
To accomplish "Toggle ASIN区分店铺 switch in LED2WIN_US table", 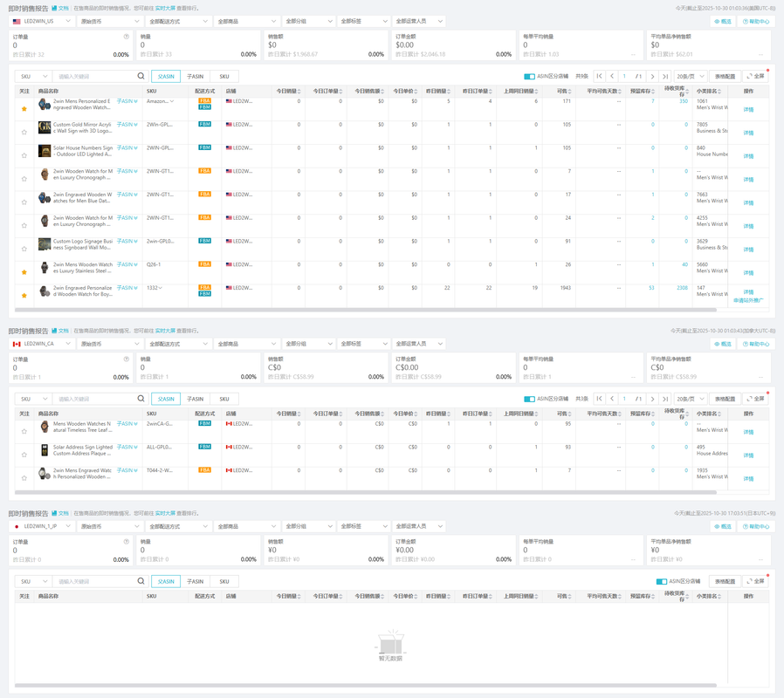I will (529, 77).
